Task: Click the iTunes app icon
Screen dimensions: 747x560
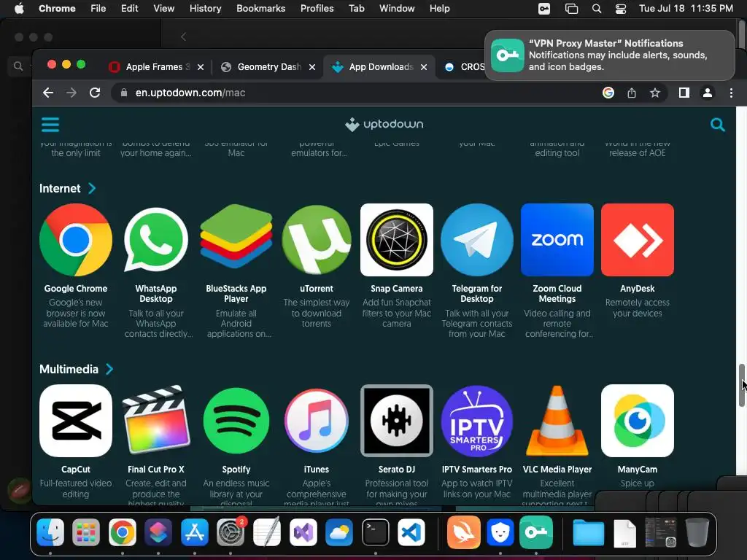Action: coord(317,421)
